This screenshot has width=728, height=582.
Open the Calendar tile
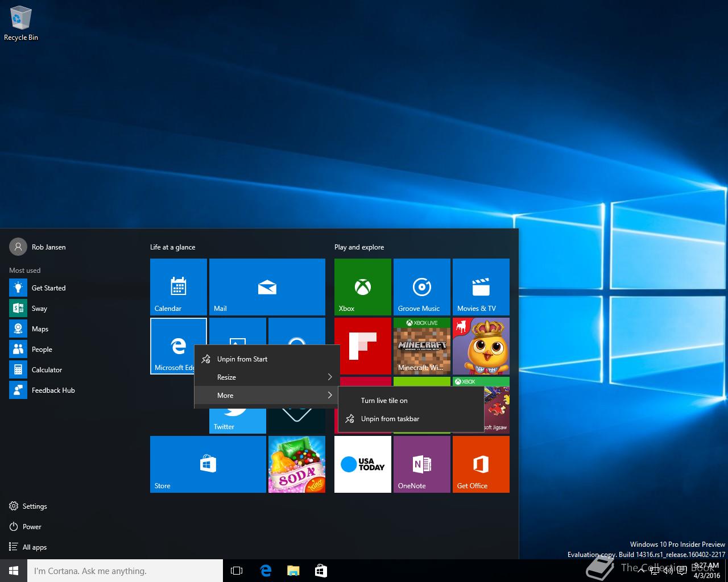(179, 287)
